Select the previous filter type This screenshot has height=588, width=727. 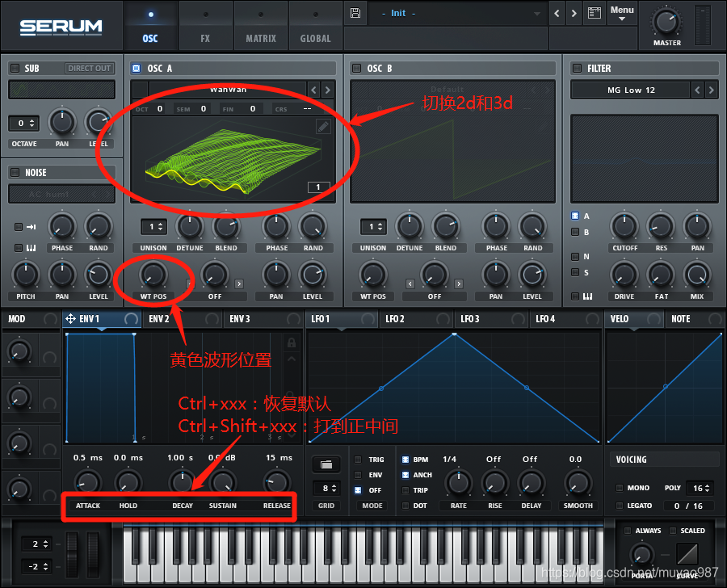[x=697, y=90]
